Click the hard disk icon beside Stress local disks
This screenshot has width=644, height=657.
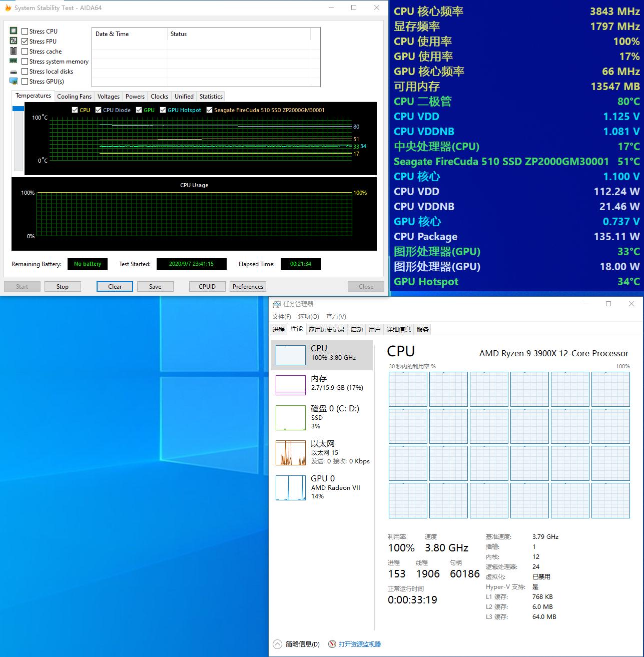point(13,71)
